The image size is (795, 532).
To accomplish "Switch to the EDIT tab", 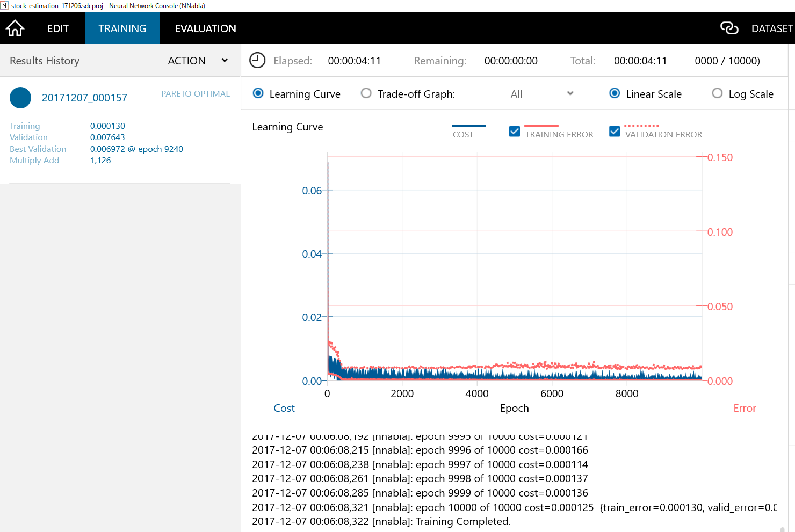I will pos(57,28).
